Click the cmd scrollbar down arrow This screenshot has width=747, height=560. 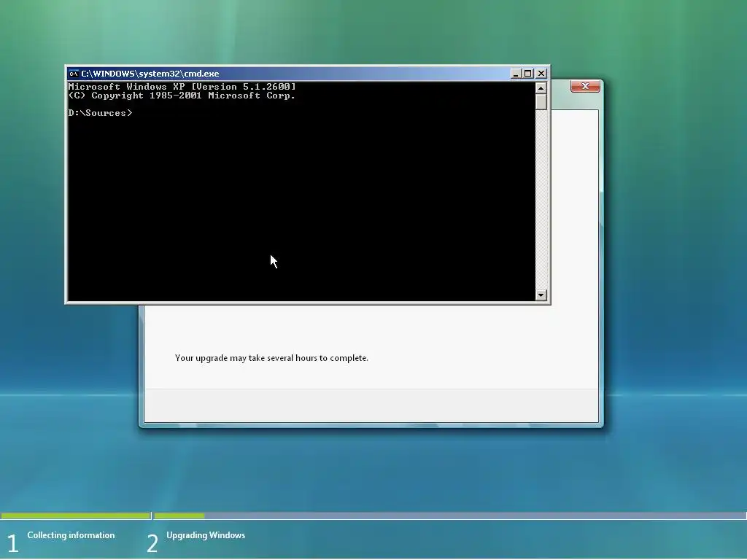(x=541, y=295)
